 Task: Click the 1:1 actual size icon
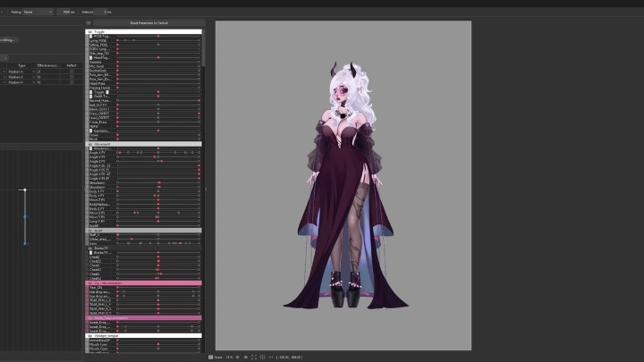(x=271, y=357)
